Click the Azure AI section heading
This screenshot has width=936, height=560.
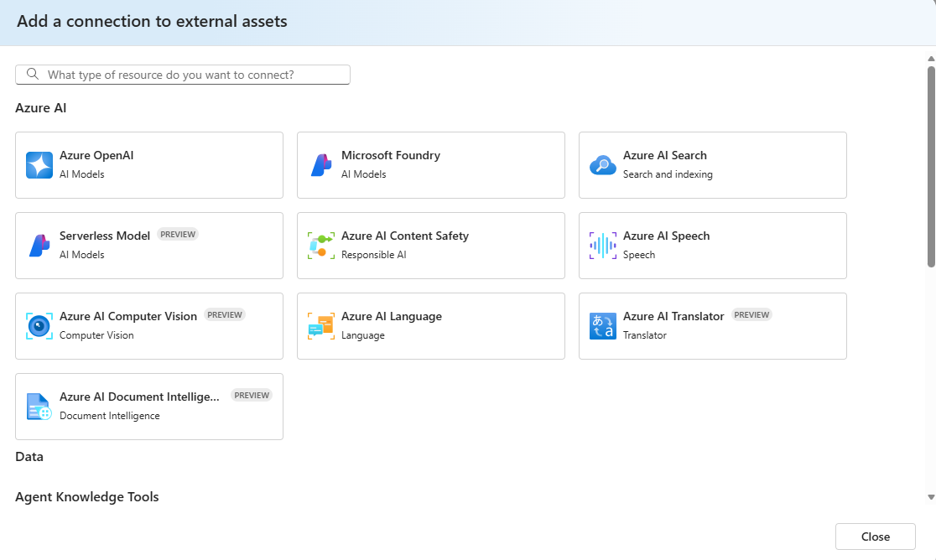coord(40,108)
